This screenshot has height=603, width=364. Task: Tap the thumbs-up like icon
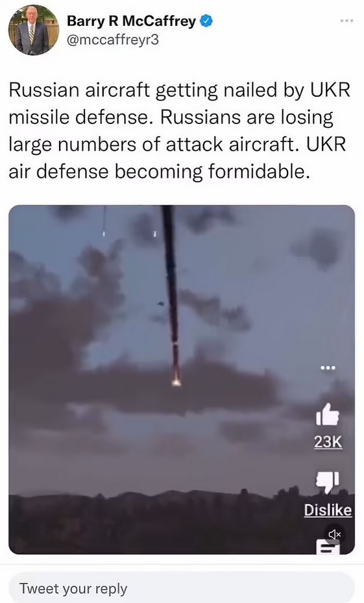[327, 415]
